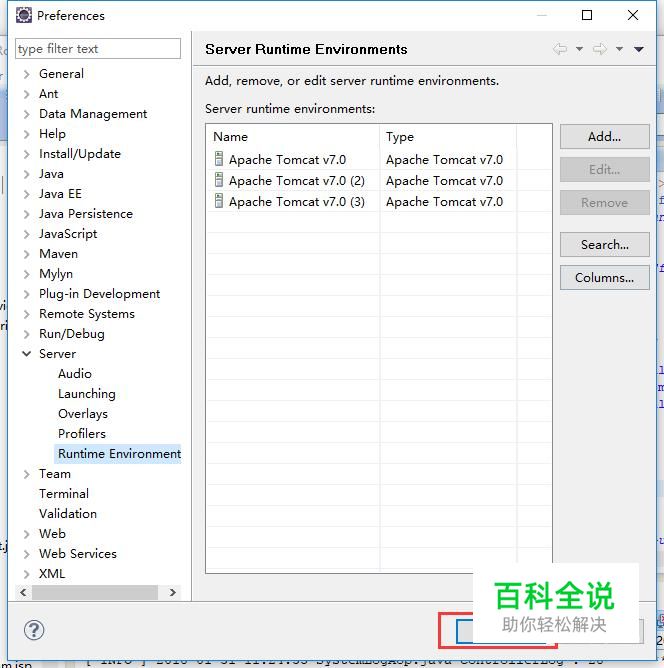
Task: Focus the type filter text field
Action: [98, 49]
